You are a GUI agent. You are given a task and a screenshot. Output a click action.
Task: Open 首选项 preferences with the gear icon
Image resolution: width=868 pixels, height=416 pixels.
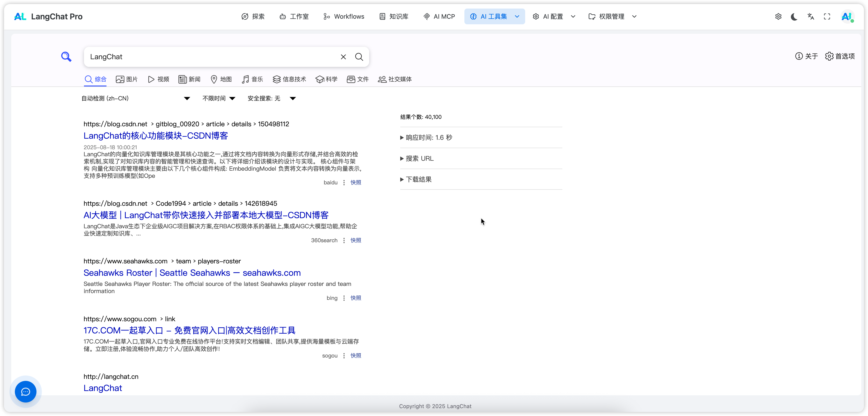(x=830, y=56)
